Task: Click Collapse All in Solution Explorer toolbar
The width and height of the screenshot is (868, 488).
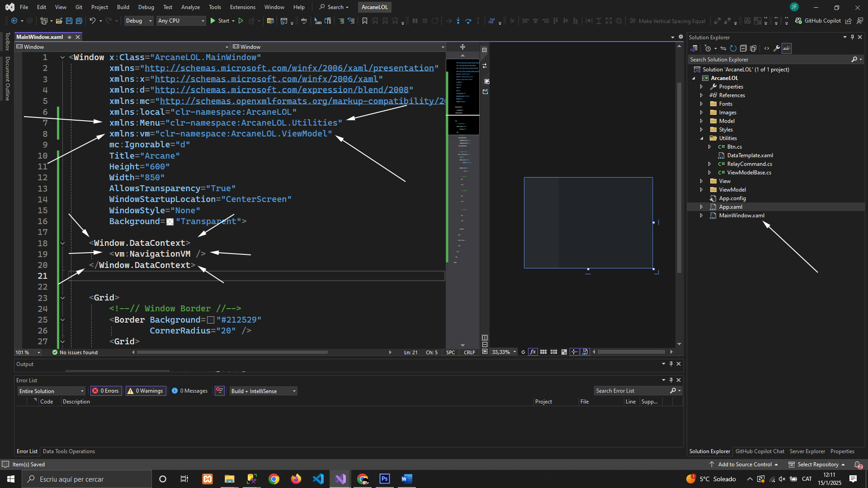Action: click(743, 48)
